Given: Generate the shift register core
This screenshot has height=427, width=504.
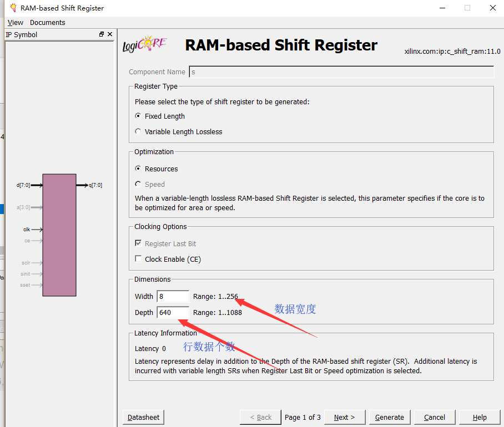Looking at the screenshot, I should pos(389,417).
